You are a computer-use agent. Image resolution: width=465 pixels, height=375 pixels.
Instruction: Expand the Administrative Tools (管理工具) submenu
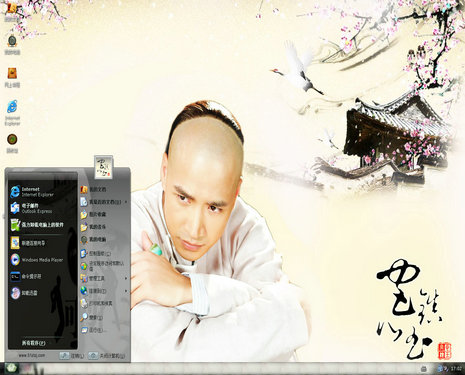(x=104, y=278)
